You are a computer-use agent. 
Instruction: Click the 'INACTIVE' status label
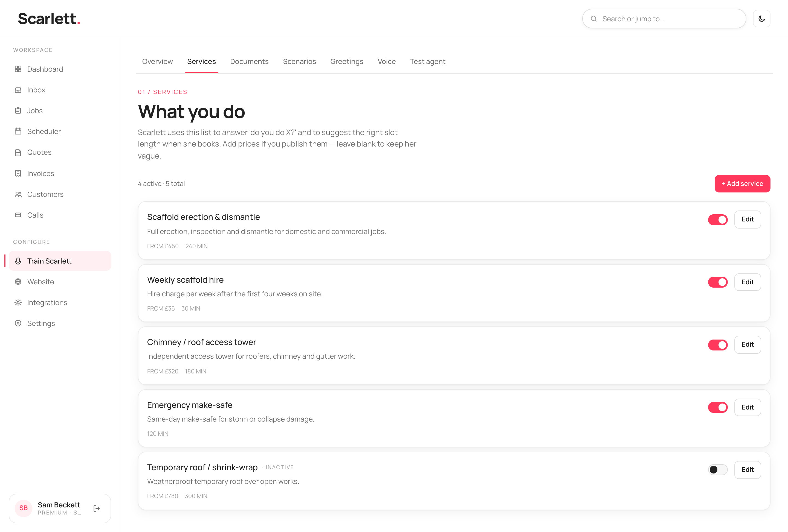coord(280,467)
